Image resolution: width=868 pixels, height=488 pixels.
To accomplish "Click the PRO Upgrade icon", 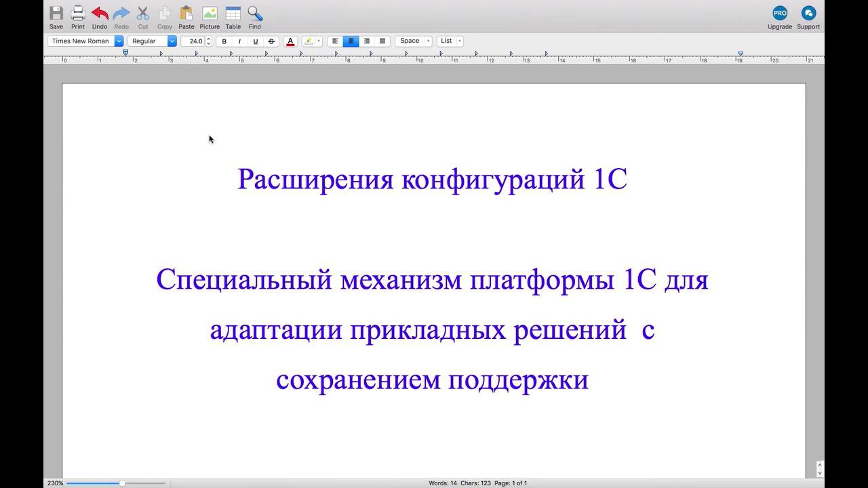I will pyautogui.click(x=780, y=13).
